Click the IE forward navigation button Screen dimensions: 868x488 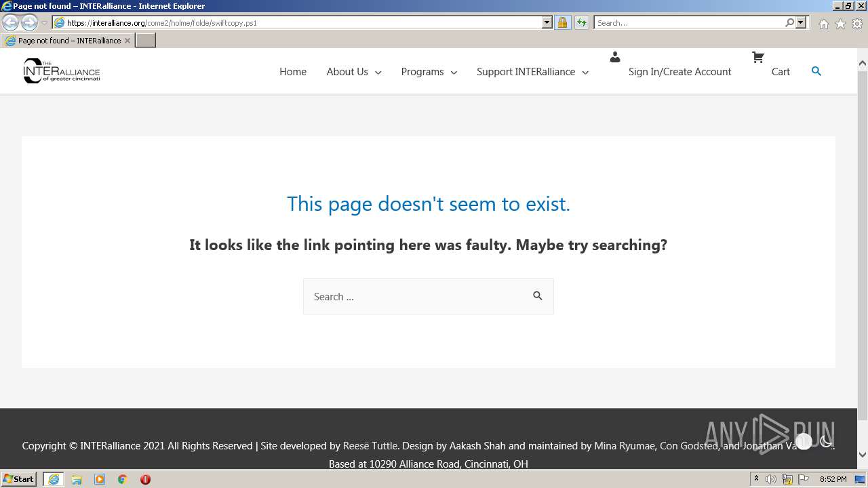[x=29, y=22]
